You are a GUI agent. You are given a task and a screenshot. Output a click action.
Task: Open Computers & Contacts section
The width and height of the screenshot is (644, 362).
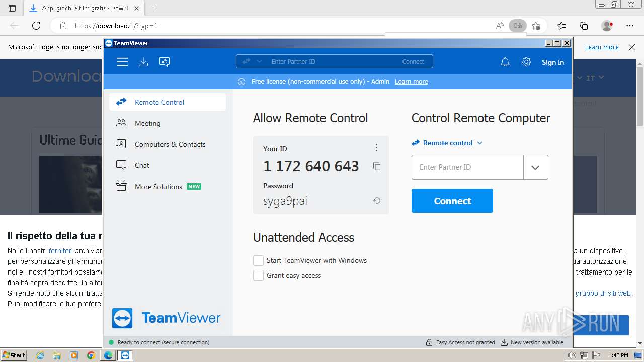pyautogui.click(x=168, y=144)
